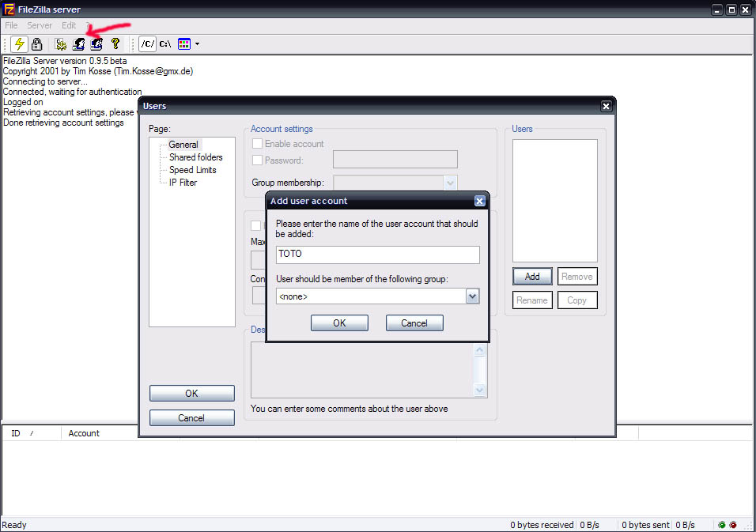Close the Add user account dialog
Viewport: 756px width, 532px height.
coord(479,201)
